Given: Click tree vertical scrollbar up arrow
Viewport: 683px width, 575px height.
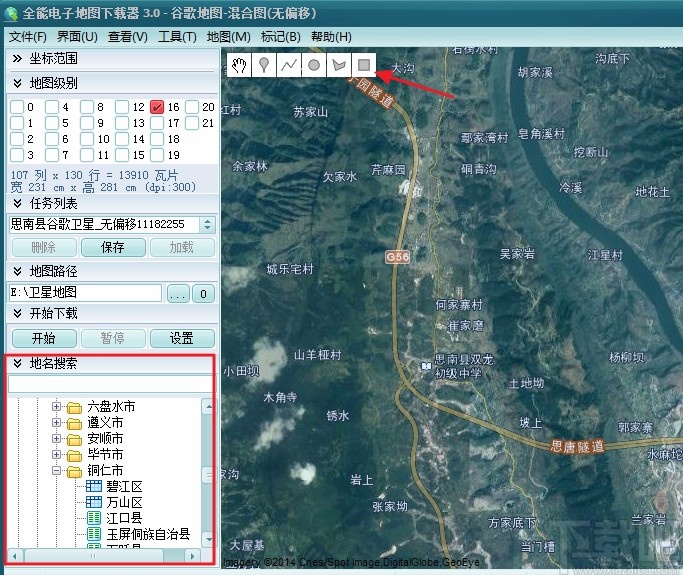Looking at the screenshot, I should click(209, 407).
